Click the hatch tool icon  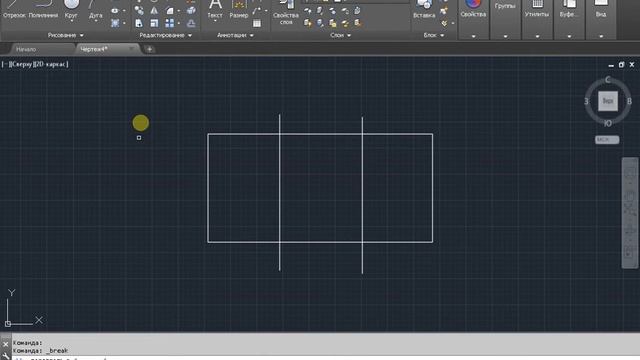115,23
